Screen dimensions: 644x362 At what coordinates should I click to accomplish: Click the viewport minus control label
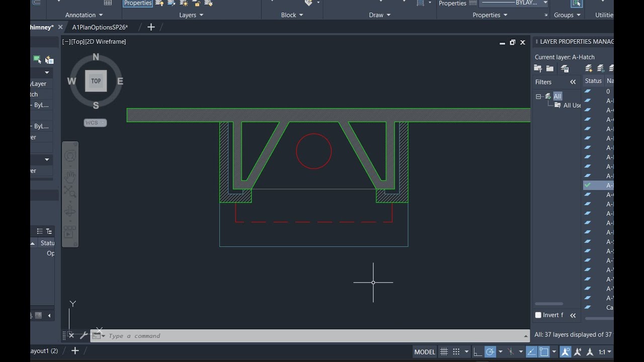coord(66,42)
